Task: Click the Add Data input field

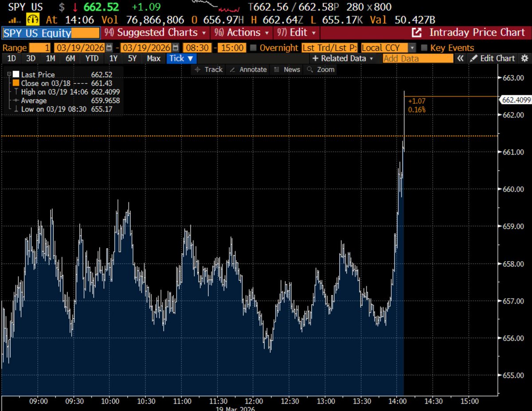Action: [418, 58]
